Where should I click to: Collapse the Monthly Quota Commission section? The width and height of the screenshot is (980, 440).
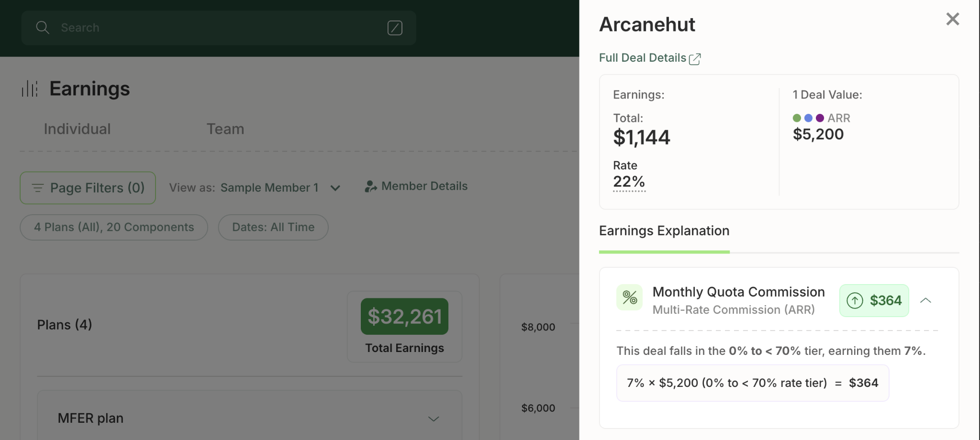(x=925, y=300)
